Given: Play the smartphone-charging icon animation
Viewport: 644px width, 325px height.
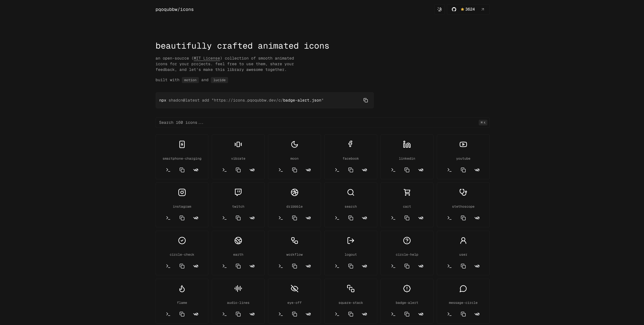Looking at the screenshot, I should (182, 144).
